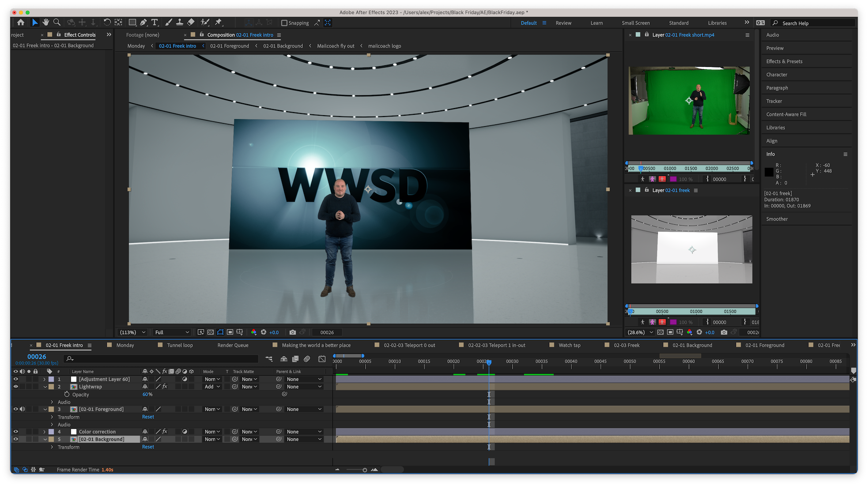Hide the 02-01 Background layer
This screenshot has width=868, height=486.
pos(16,439)
